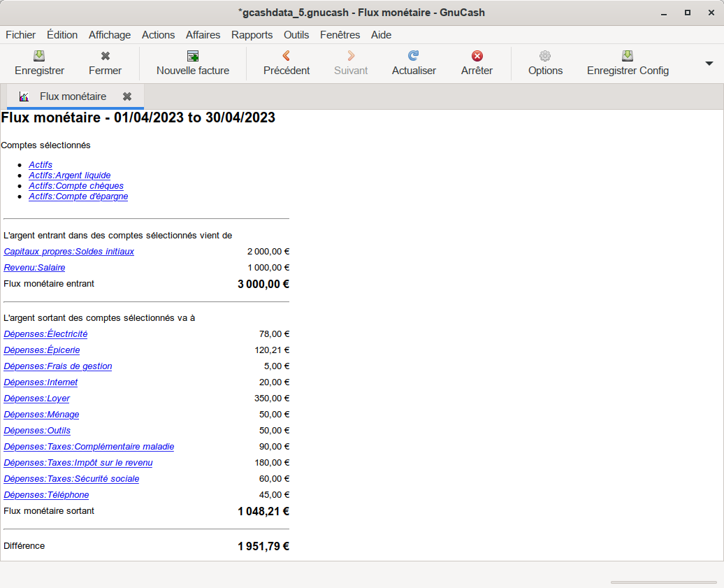Viewport: 724px width, 588px height.
Task: Open the Rapports menu
Action: [252, 35]
